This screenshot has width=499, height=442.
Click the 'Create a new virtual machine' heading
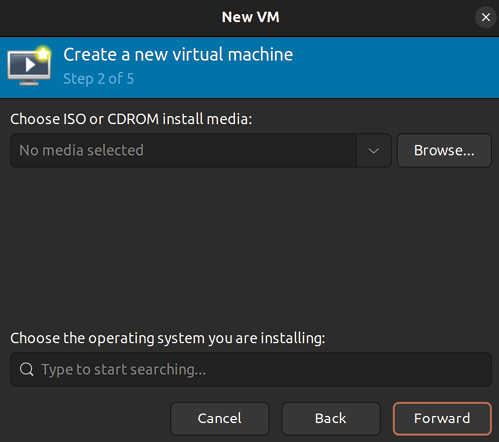coord(178,54)
